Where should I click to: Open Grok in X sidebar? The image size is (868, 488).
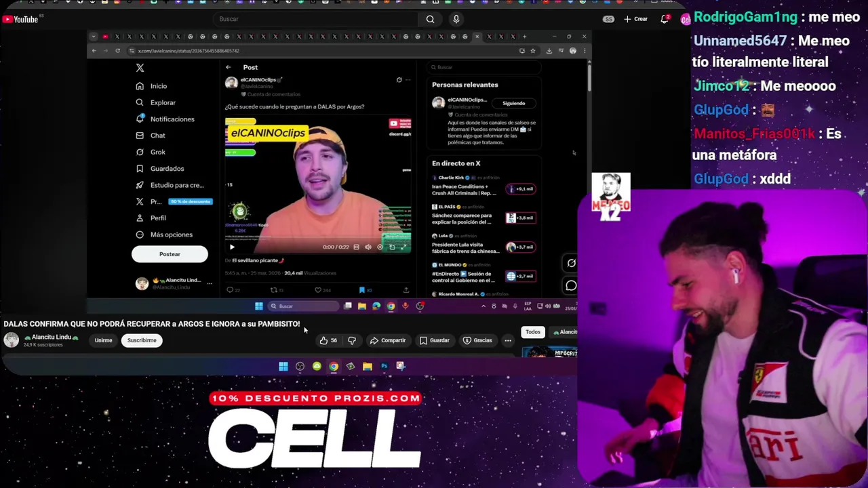(150, 152)
